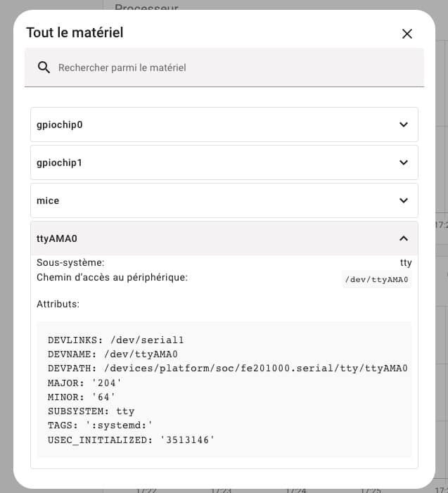Click the ttyAMA0 header title
The width and height of the screenshot is (448, 493).
point(57,238)
